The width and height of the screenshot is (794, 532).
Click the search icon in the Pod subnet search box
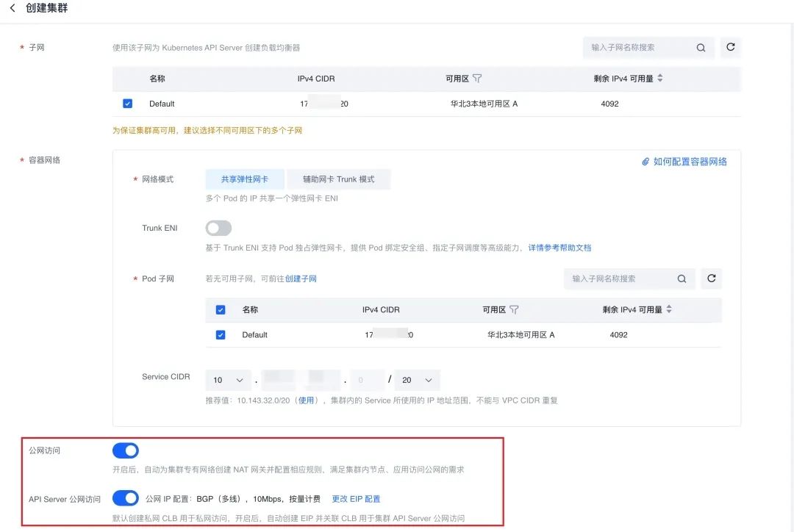click(682, 279)
